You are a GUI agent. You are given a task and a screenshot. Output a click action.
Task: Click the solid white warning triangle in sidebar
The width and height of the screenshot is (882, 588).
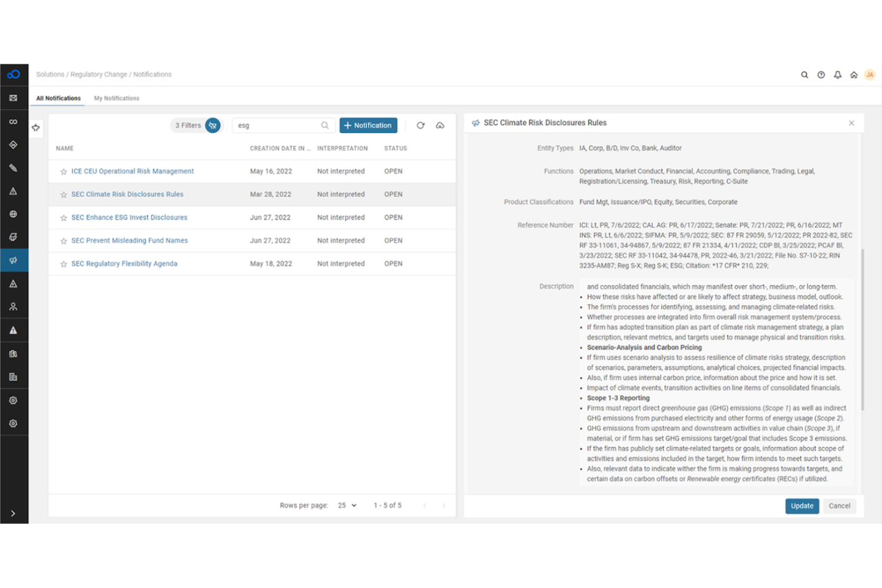pos(13,330)
